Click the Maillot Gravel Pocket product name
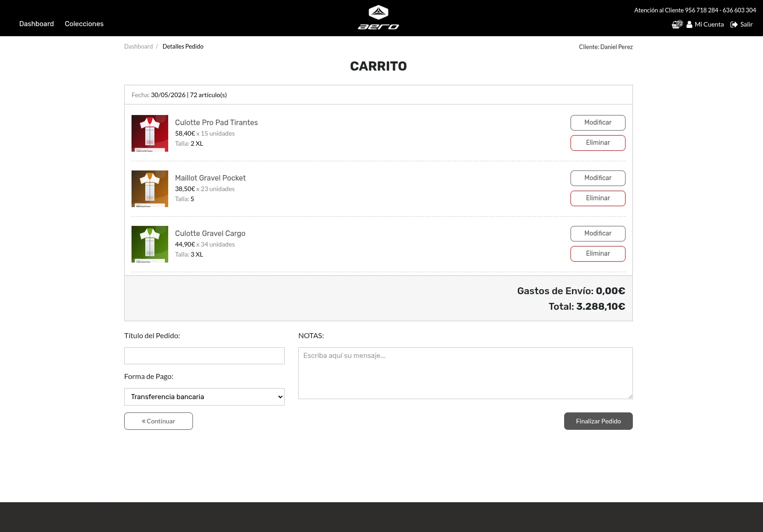 210,178
